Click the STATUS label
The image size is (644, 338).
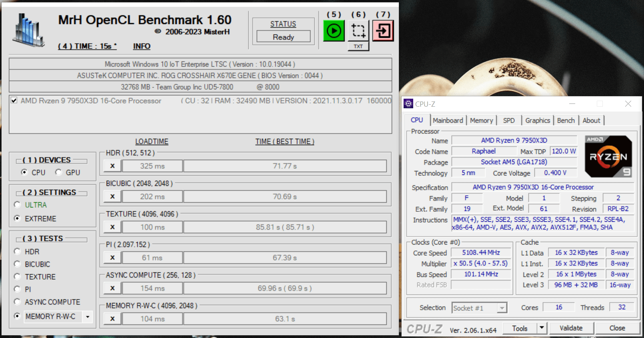[x=283, y=24]
